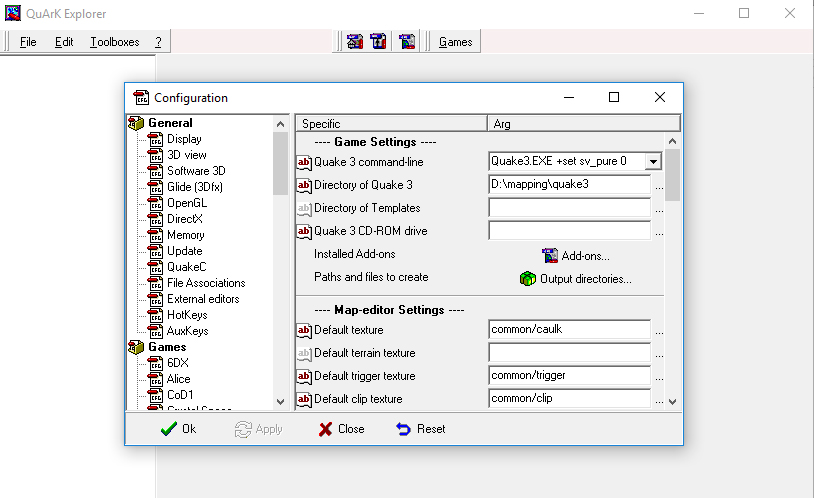The width and height of the screenshot is (814, 498).
Task: Click the ab icon for Default trigger texture
Action: [x=304, y=376]
